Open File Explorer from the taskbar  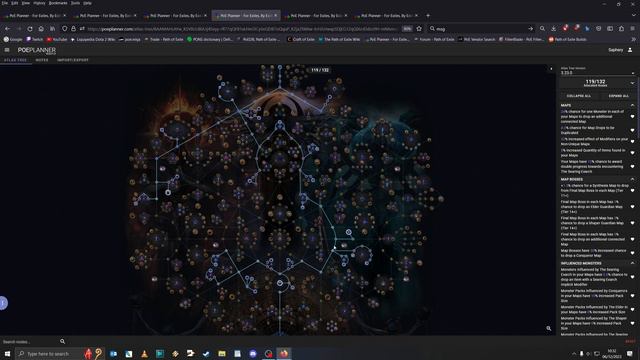222,354
